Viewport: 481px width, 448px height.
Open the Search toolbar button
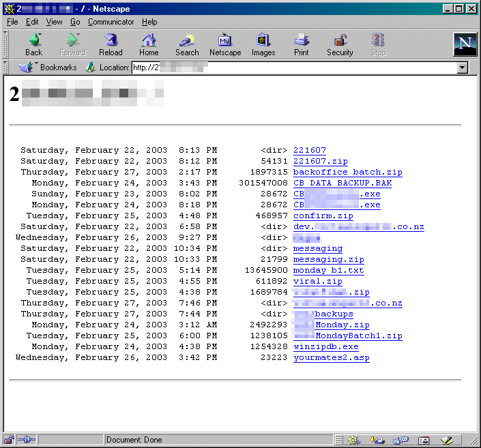tap(186, 44)
